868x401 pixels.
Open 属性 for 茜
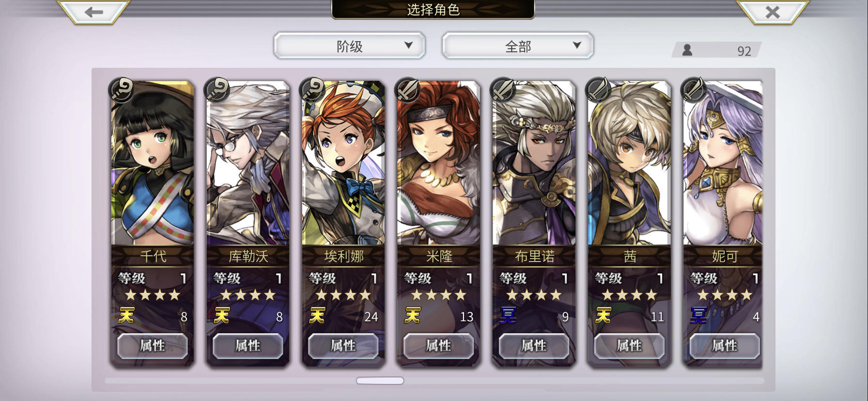[629, 346]
